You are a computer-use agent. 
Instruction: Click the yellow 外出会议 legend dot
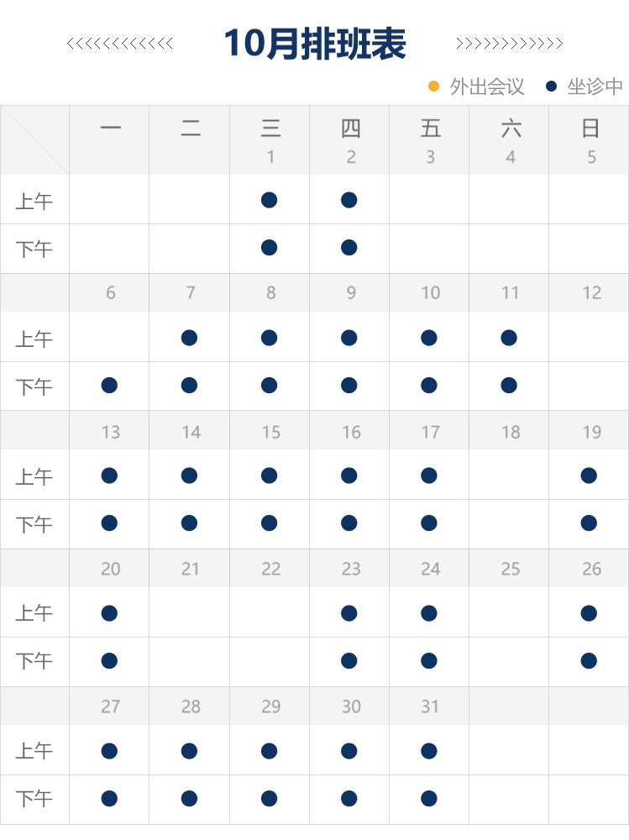434,87
